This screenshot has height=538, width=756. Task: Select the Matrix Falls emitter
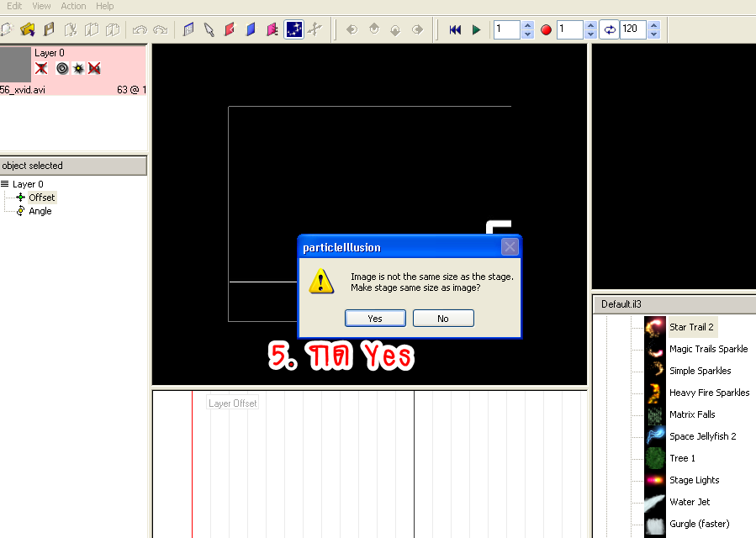pyautogui.click(x=692, y=414)
